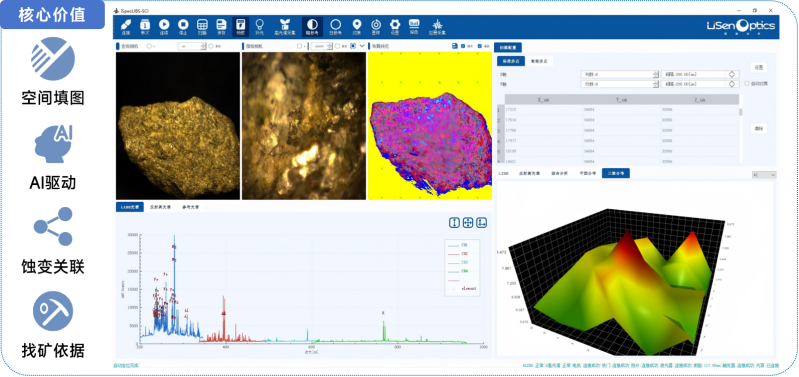The image size is (799, 377).
Task: Open settings via the toolbar gear icon
Action: [395, 24]
